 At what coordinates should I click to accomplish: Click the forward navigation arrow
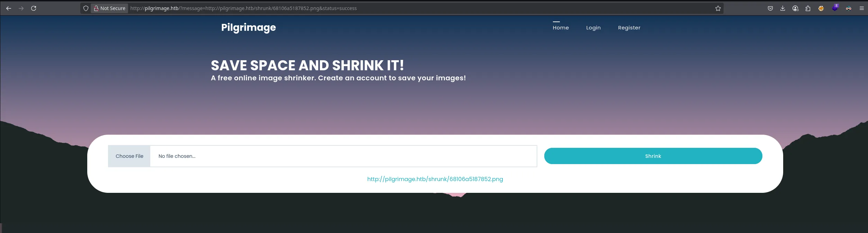pos(21,8)
